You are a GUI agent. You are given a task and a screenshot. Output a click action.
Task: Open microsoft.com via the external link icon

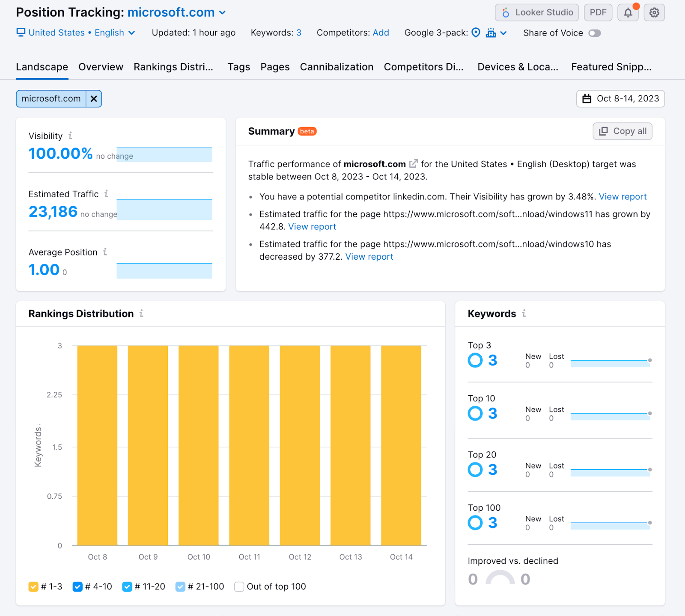(413, 163)
